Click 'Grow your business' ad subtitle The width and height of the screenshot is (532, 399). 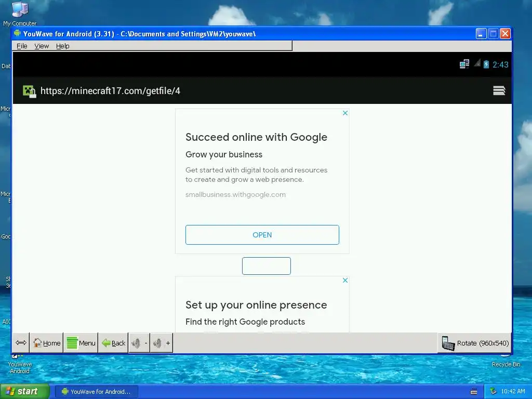224,154
